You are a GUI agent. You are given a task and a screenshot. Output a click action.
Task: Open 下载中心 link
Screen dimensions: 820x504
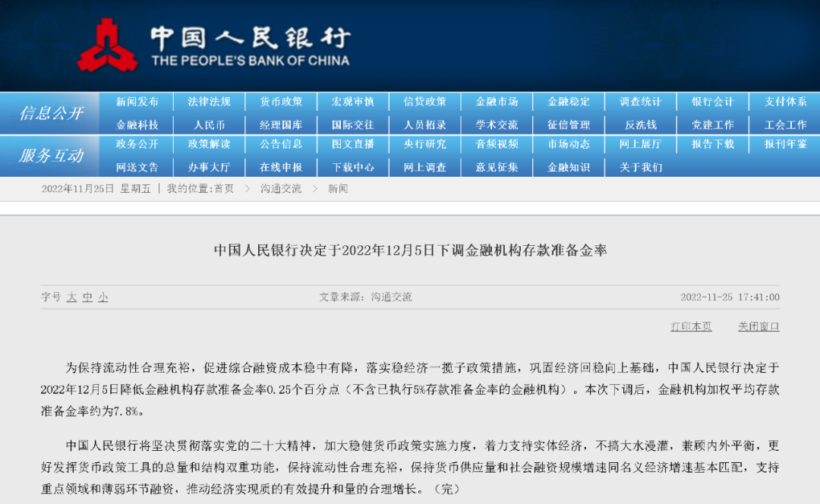pos(353,167)
